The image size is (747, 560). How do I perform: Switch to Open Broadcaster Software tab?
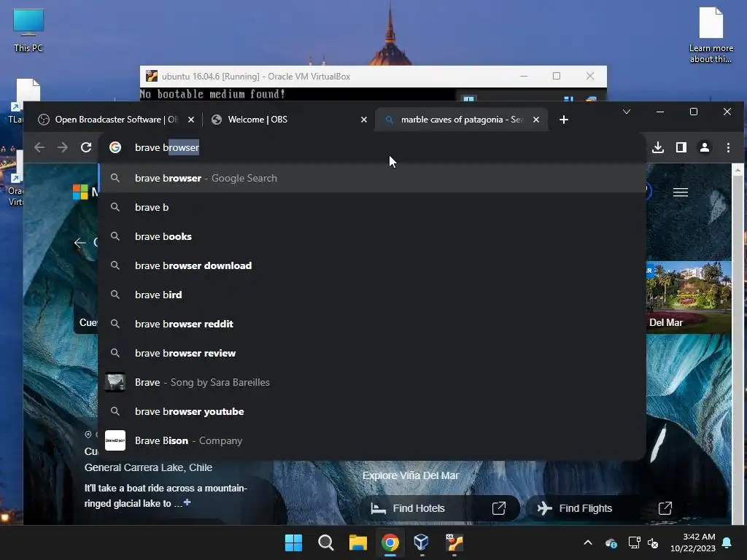[x=115, y=120]
